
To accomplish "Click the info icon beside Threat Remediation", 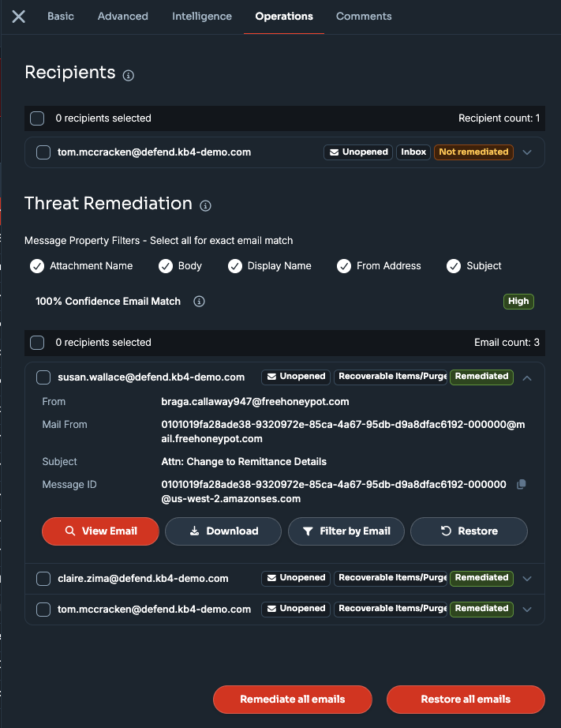I will click(206, 205).
